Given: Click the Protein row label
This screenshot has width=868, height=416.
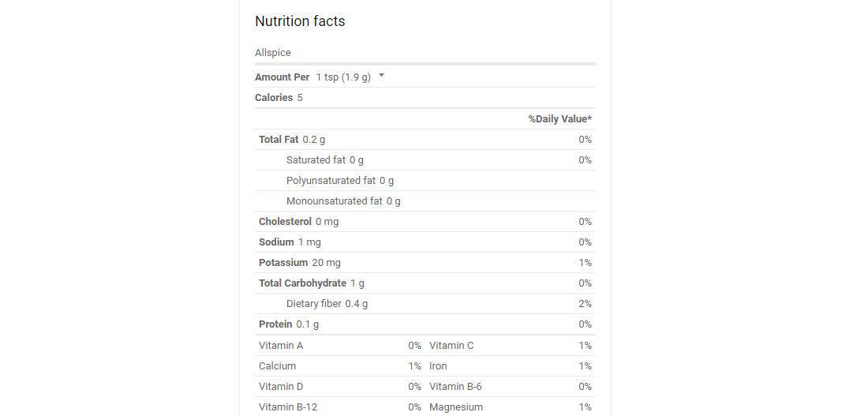Looking at the screenshot, I should (275, 324).
